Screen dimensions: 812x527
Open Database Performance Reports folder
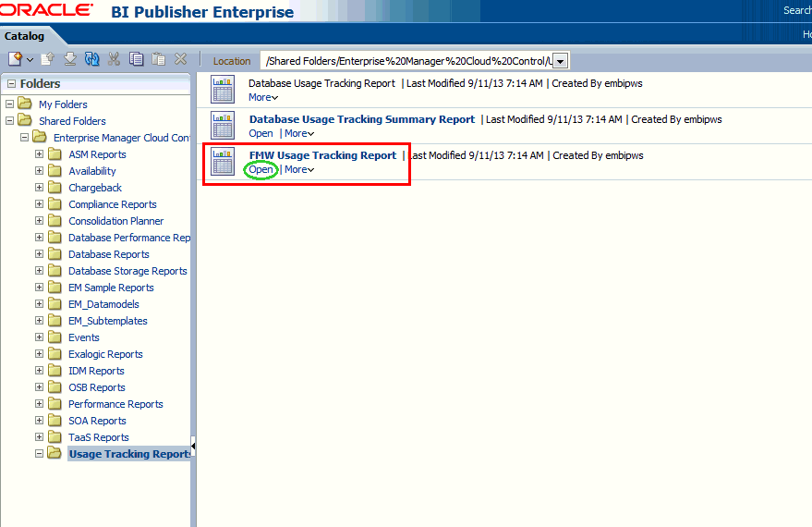129,238
